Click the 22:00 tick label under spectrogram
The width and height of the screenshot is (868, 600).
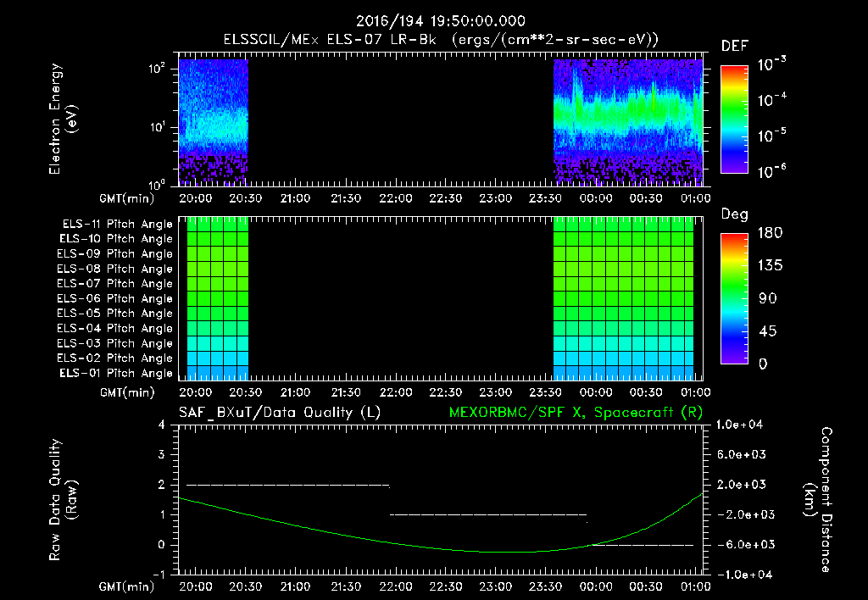coord(395,198)
